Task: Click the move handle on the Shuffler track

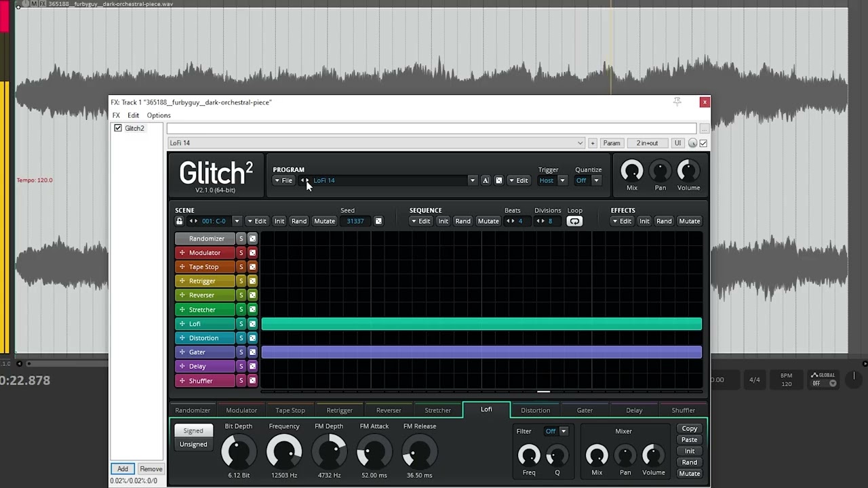Action: [x=182, y=381]
